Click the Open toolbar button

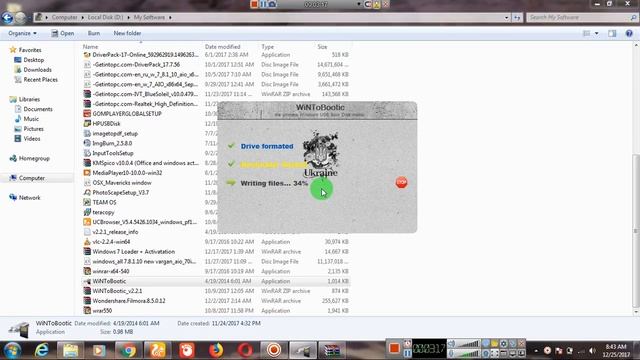tap(62, 33)
